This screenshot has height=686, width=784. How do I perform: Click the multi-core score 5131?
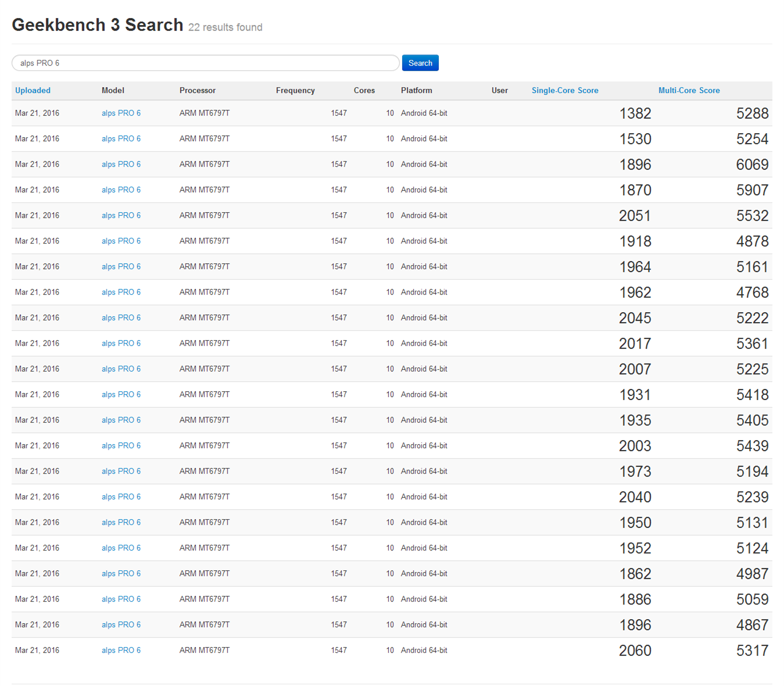point(752,523)
